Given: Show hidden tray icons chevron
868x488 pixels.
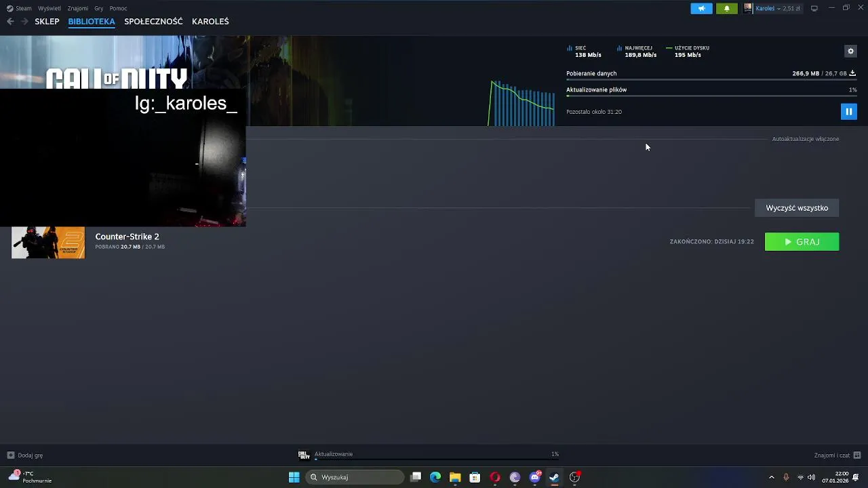Looking at the screenshot, I should pyautogui.click(x=771, y=477).
